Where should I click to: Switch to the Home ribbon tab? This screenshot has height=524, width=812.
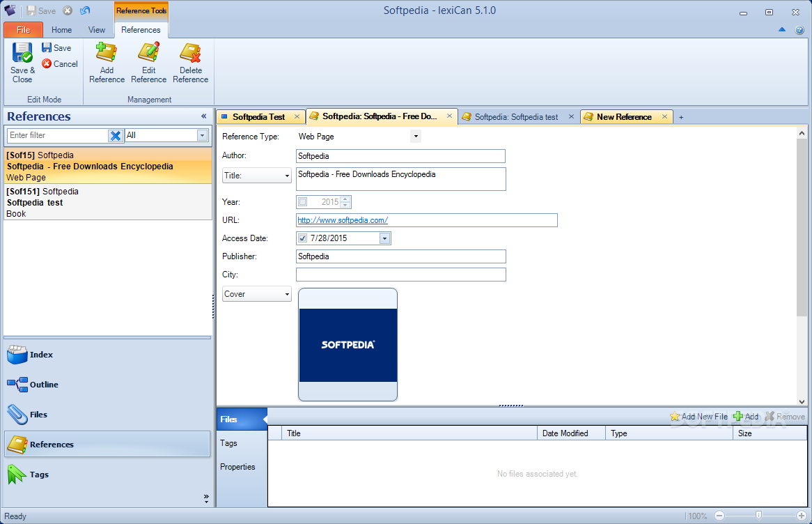click(x=61, y=29)
